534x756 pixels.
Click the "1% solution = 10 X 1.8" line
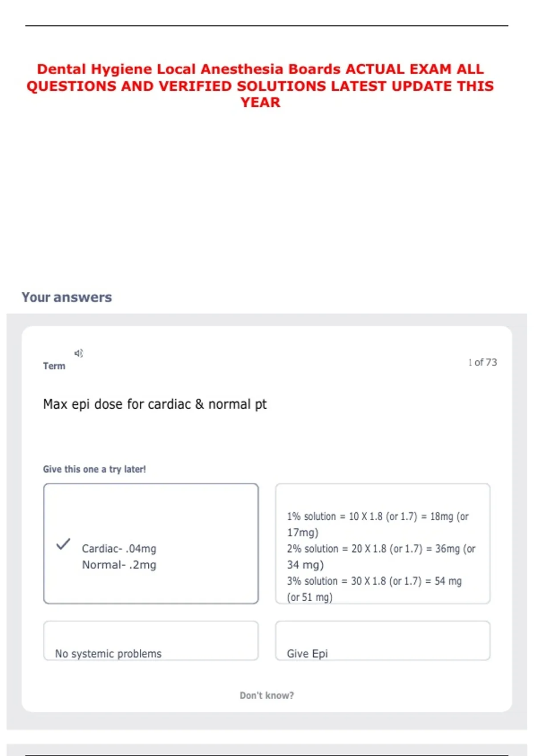click(x=377, y=517)
